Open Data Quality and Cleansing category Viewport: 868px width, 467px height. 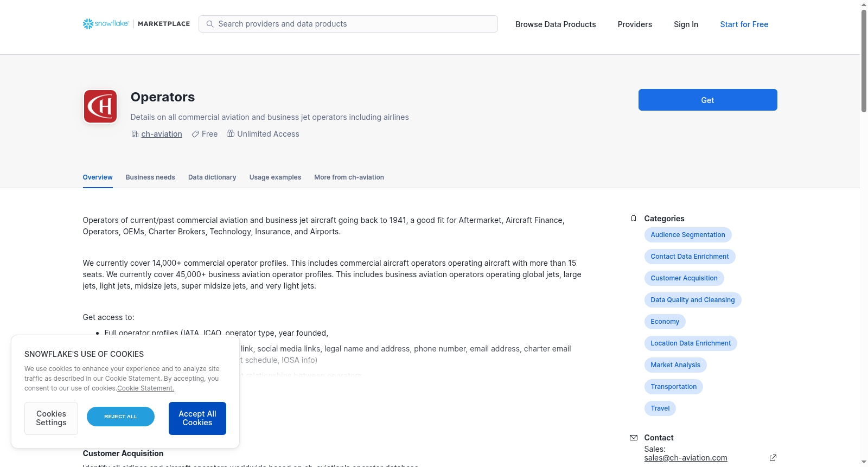coord(693,300)
